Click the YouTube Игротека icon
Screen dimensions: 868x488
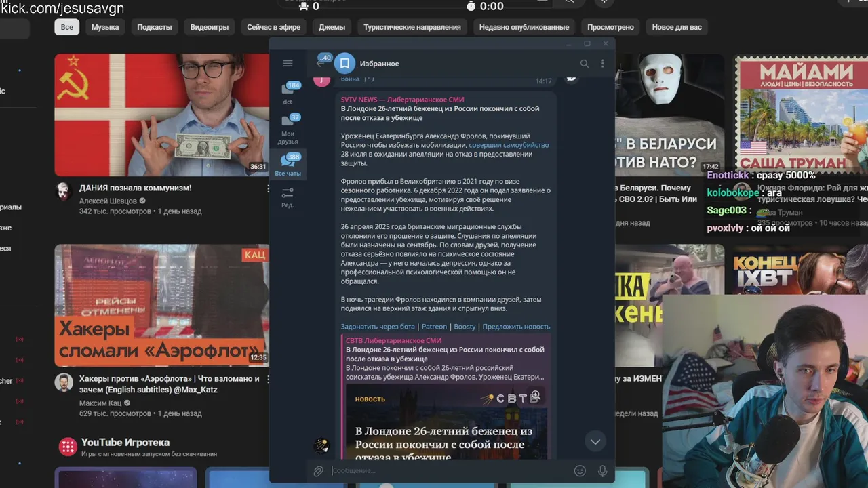67,447
